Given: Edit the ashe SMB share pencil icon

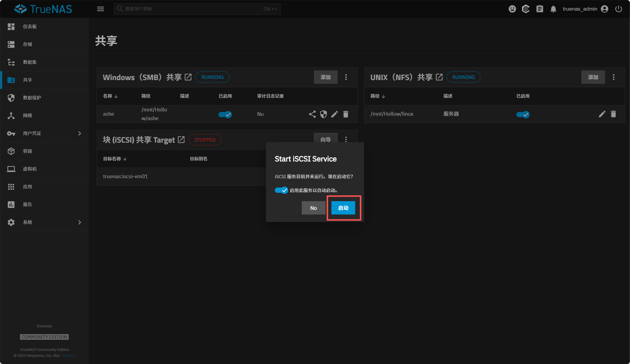Looking at the screenshot, I should point(334,114).
